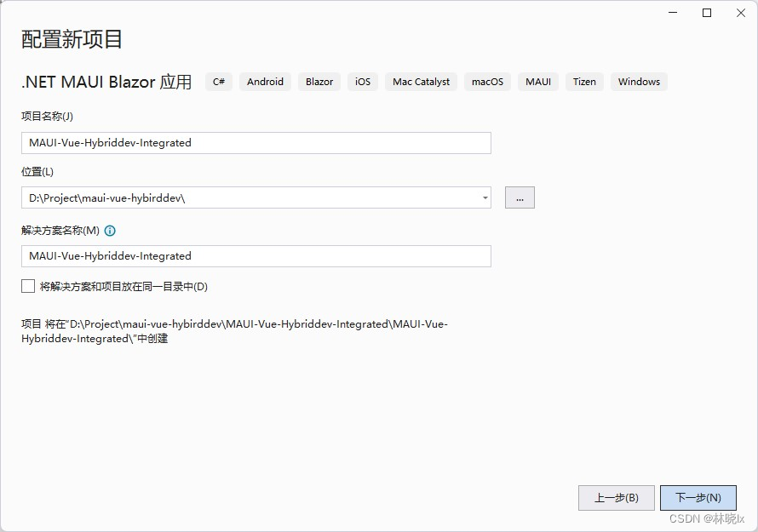Toggle the same-directory option checkbox
758x532 pixels.
(28, 286)
